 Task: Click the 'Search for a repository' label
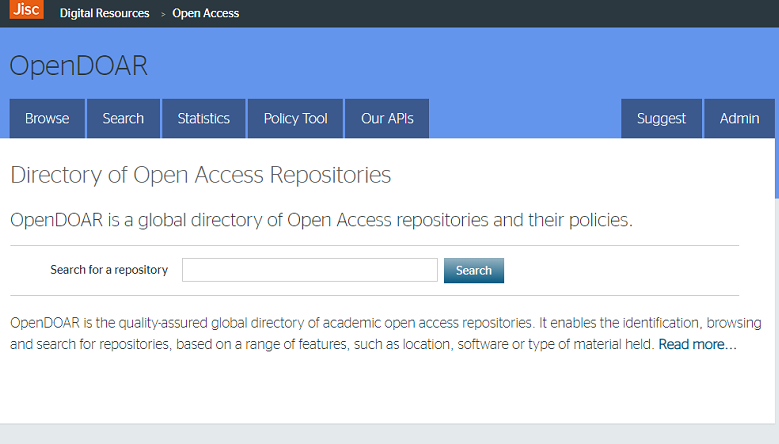click(x=109, y=270)
